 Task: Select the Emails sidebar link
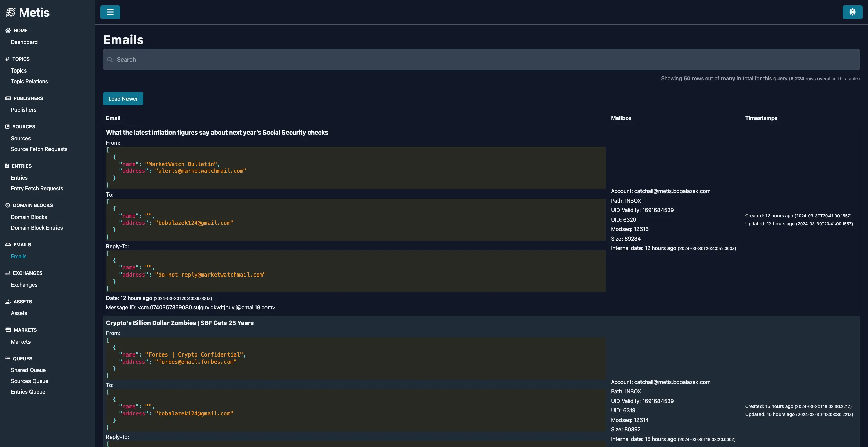tap(19, 256)
